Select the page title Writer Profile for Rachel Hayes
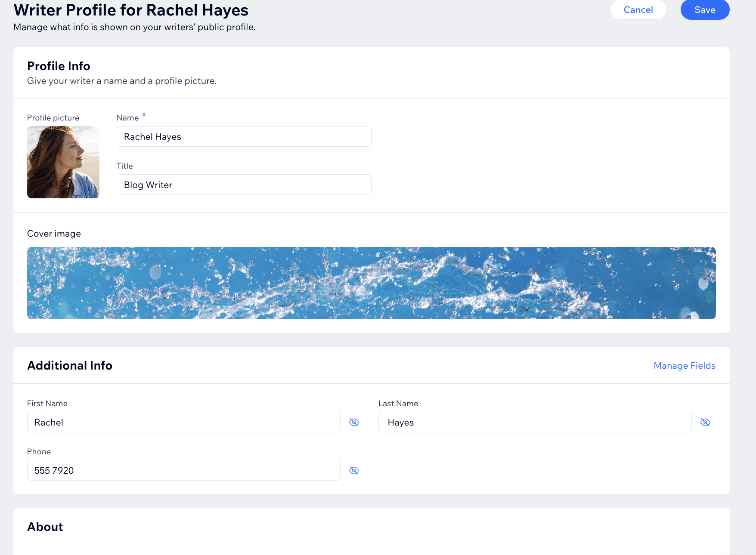 (x=131, y=9)
